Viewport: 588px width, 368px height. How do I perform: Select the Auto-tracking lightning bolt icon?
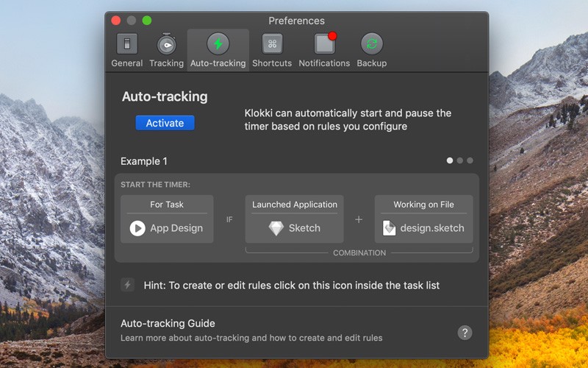click(x=218, y=44)
